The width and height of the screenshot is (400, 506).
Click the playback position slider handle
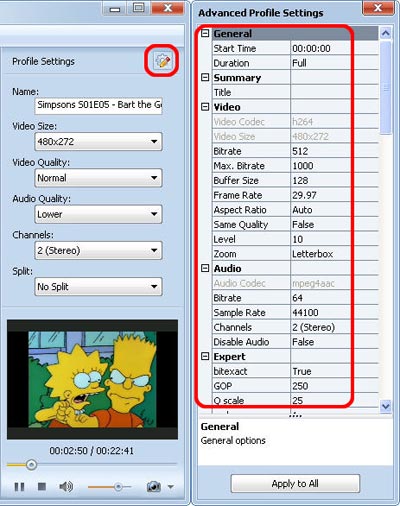pos(31,464)
